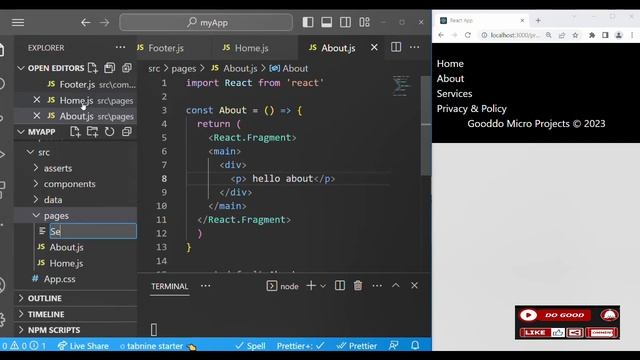The width and height of the screenshot is (640, 360).
Task: Close About.js in Open Editors list
Action: [x=37, y=116]
